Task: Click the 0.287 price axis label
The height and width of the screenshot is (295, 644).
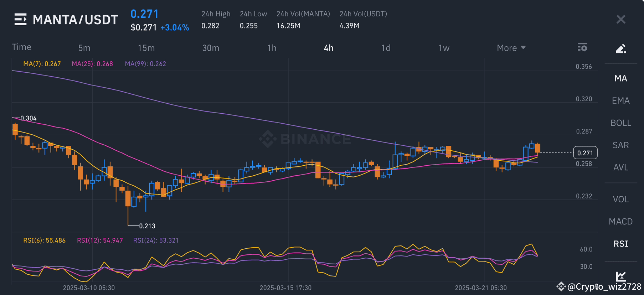Action: point(584,131)
